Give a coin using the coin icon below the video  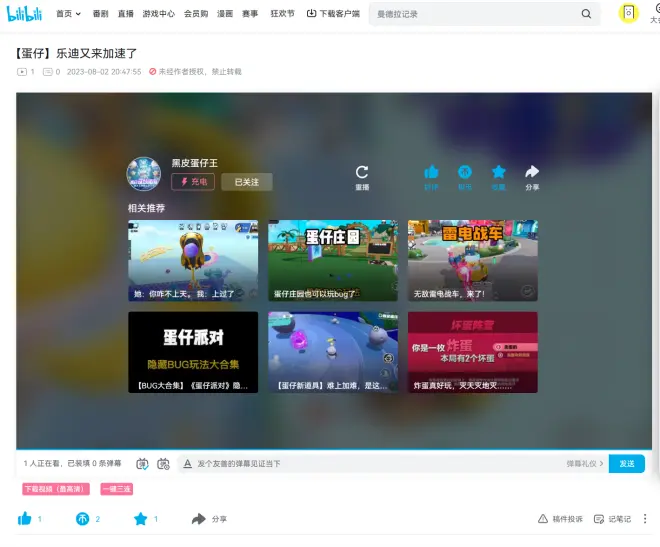[82, 519]
